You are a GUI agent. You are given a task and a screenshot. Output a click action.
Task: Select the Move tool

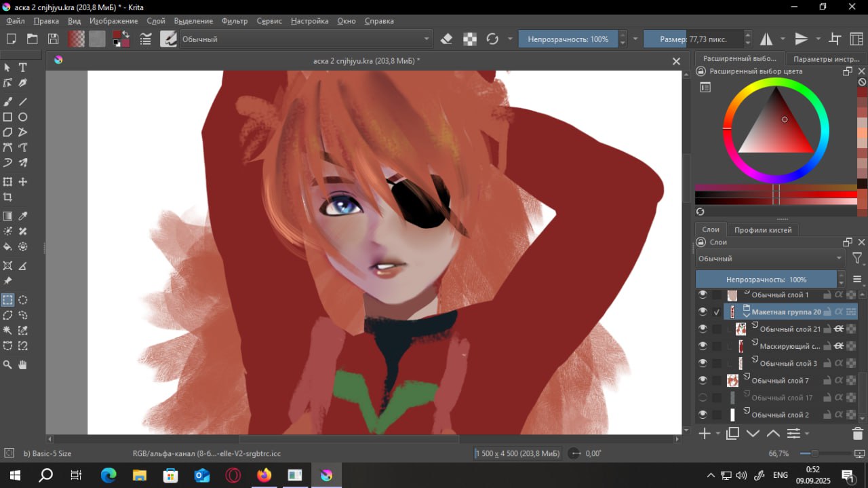coord(22,182)
